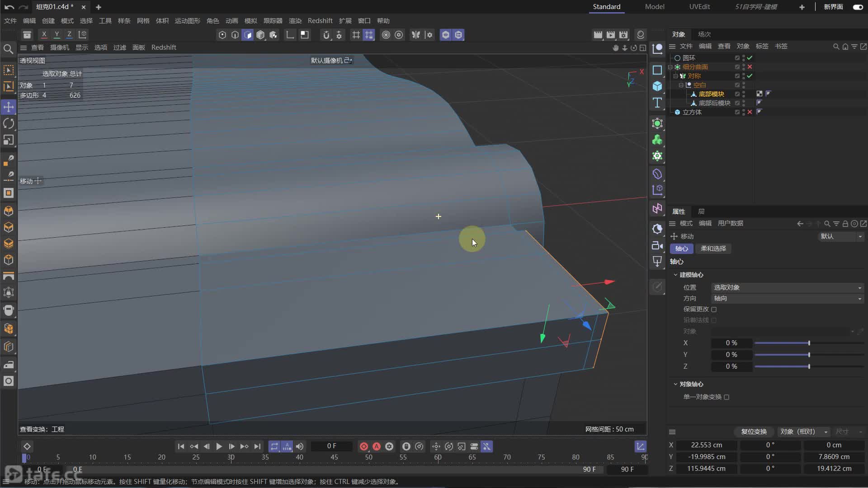Play the animation forward
Image resolution: width=868 pixels, height=488 pixels.
coord(219,446)
